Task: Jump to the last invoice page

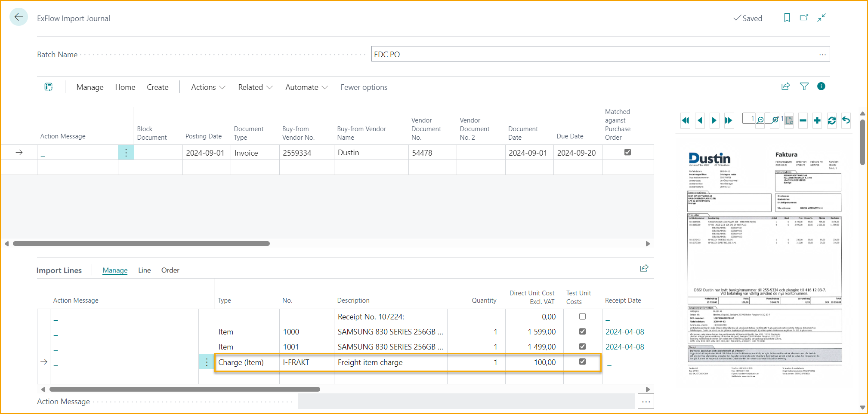Action: (729, 120)
